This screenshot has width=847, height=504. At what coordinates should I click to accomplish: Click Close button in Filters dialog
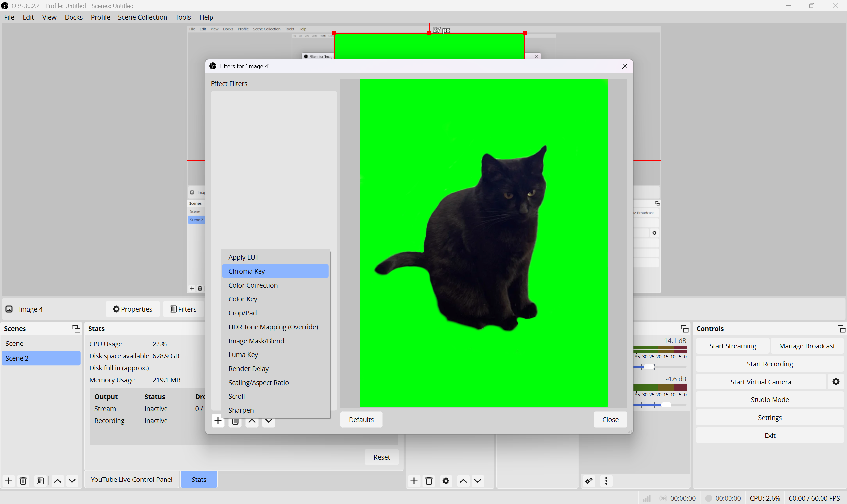coord(611,420)
